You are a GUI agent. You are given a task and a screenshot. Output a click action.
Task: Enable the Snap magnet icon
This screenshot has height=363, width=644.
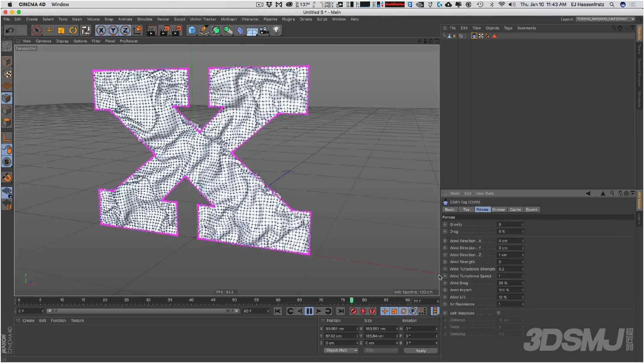click(x=7, y=178)
